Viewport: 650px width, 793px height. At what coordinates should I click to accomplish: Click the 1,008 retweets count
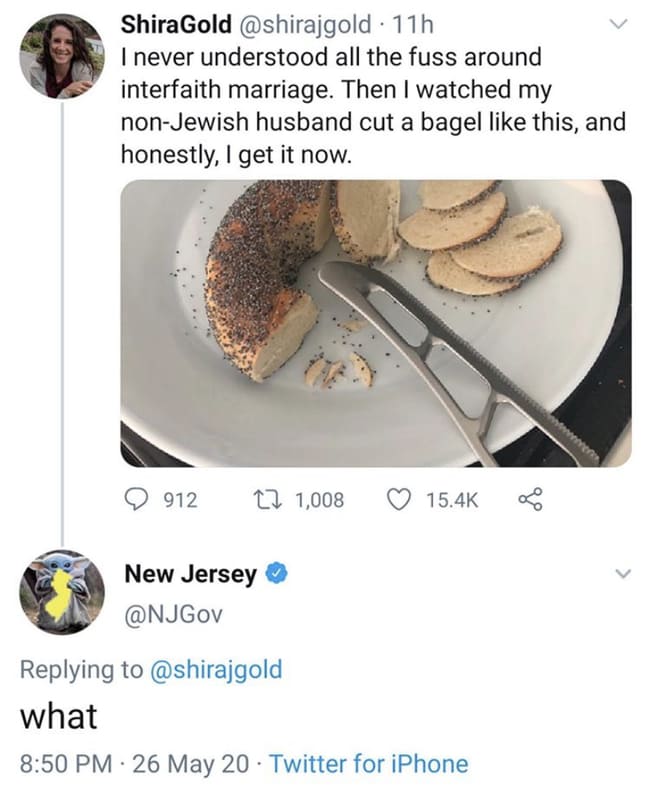click(319, 500)
